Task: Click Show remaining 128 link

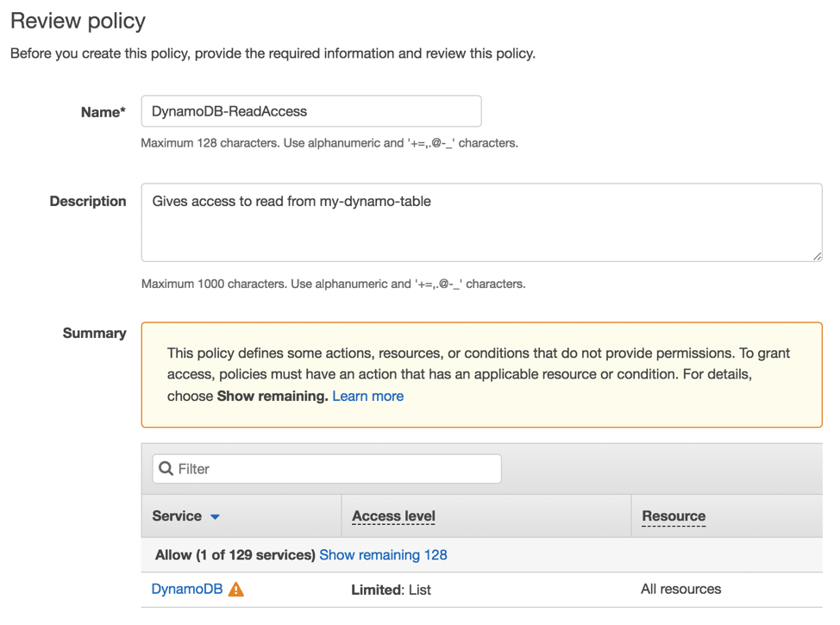Action: [x=383, y=555]
